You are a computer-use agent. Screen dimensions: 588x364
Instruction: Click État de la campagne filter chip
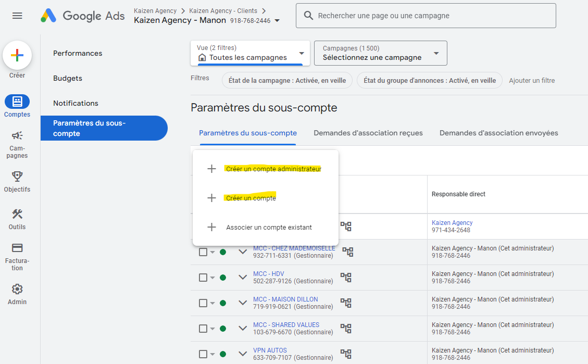point(287,81)
